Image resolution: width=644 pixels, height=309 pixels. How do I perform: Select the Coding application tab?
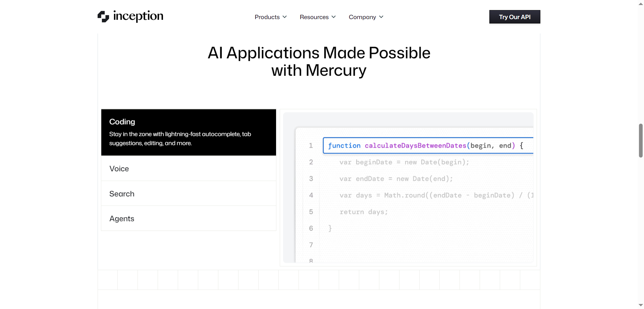pyautogui.click(x=189, y=132)
